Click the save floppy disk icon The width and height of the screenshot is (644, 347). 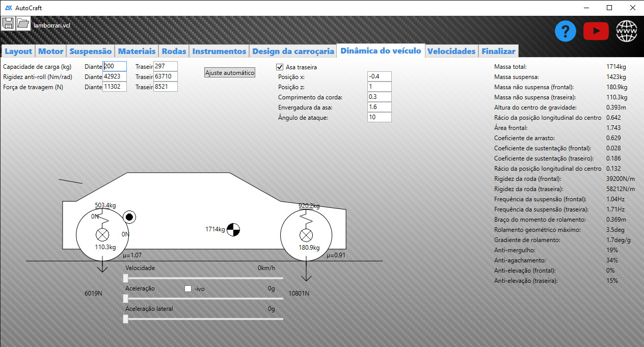click(8, 23)
